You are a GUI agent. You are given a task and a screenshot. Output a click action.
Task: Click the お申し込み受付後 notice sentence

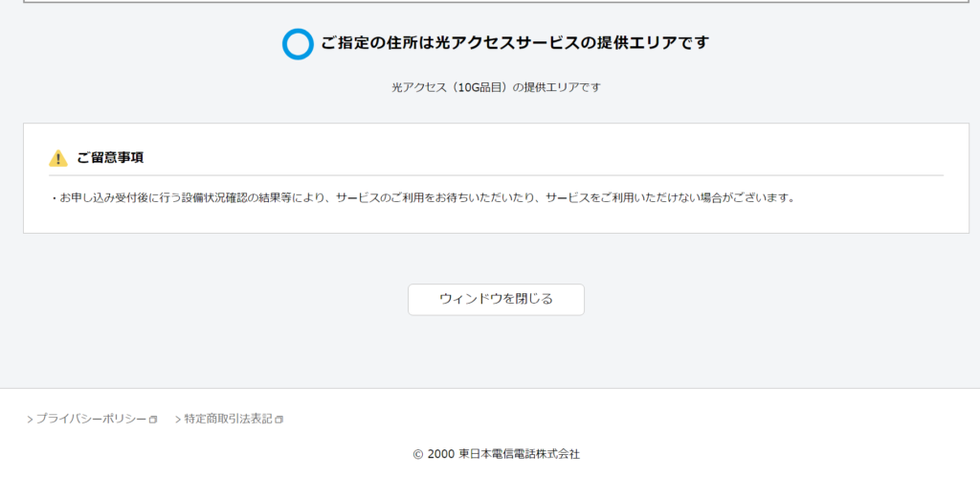click(423, 198)
